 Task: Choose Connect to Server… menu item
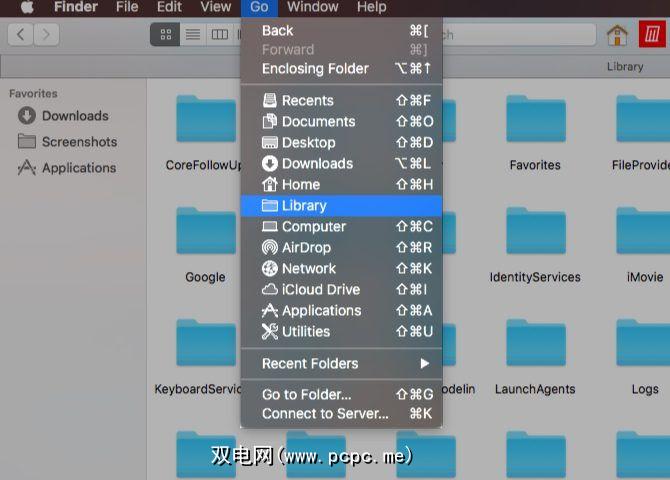click(x=341, y=414)
